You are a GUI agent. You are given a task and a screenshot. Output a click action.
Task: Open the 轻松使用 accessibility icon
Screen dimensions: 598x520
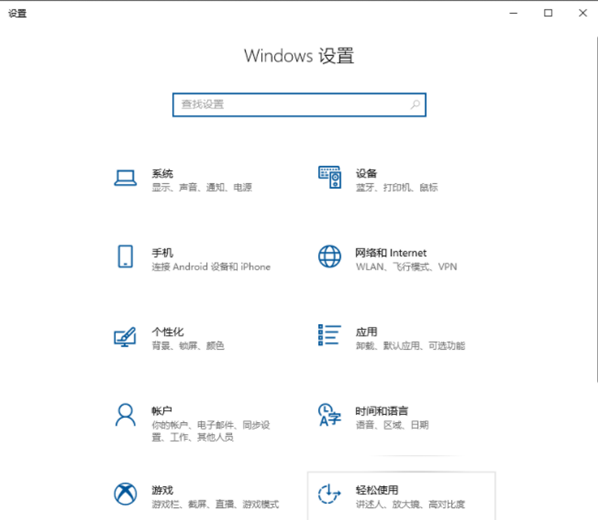(329, 494)
